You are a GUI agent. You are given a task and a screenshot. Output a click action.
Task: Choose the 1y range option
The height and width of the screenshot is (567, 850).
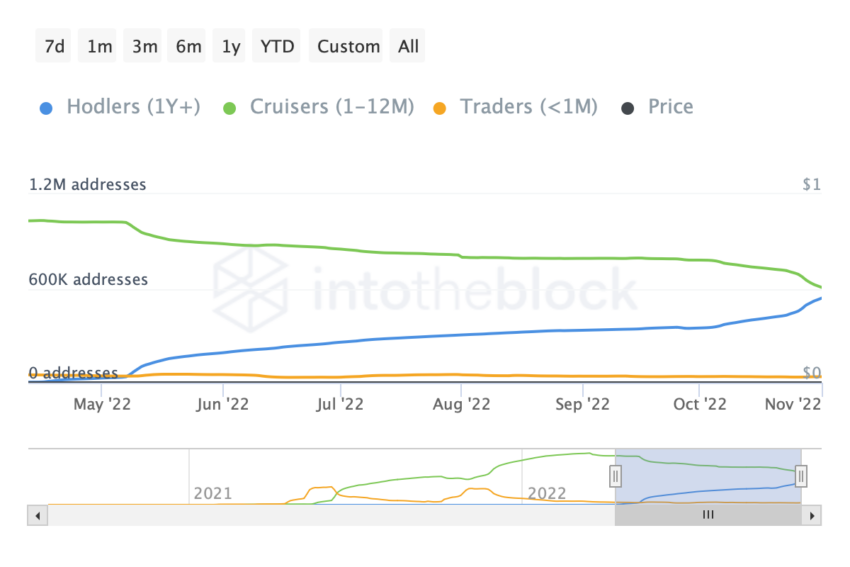[x=231, y=46]
